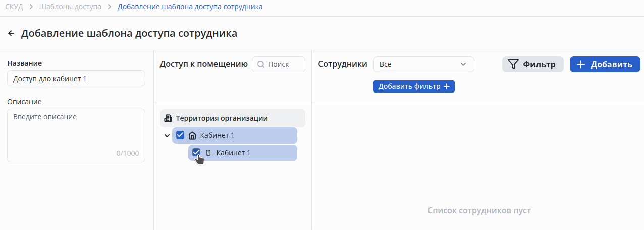The image size is (644, 230).
Task: Click the magnifier icon in Поиск field
Action: click(x=261, y=64)
